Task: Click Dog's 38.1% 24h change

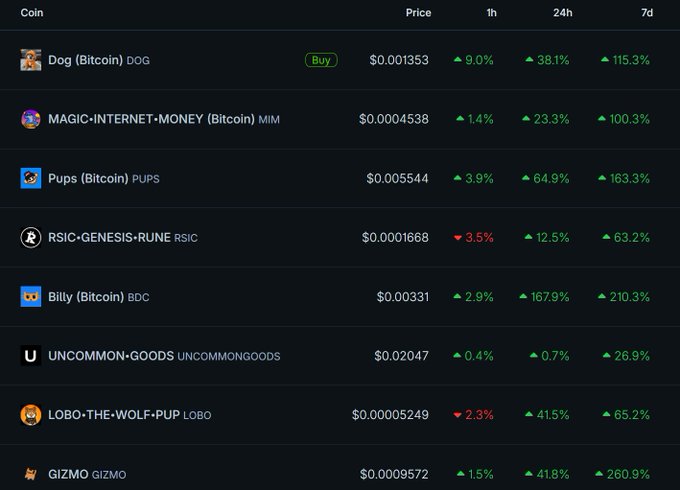Action: tap(547, 60)
